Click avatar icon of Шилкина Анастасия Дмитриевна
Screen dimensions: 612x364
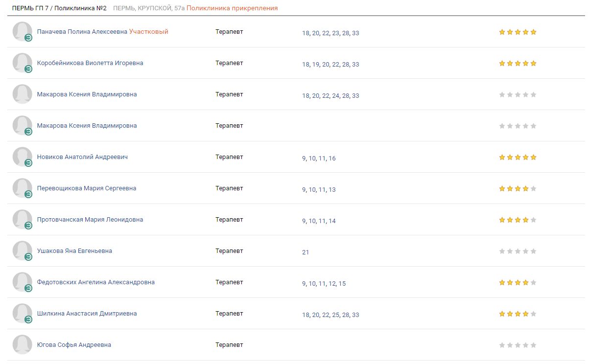point(23,314)
